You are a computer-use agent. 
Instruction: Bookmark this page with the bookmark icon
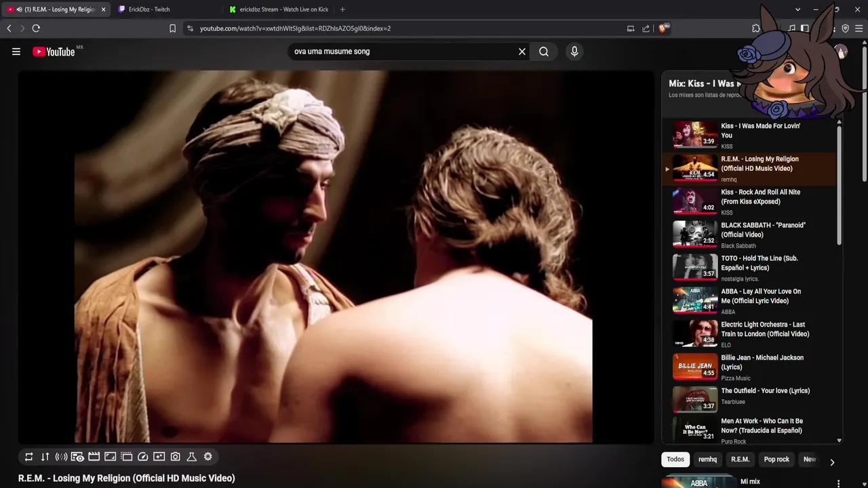click(172, 28)
